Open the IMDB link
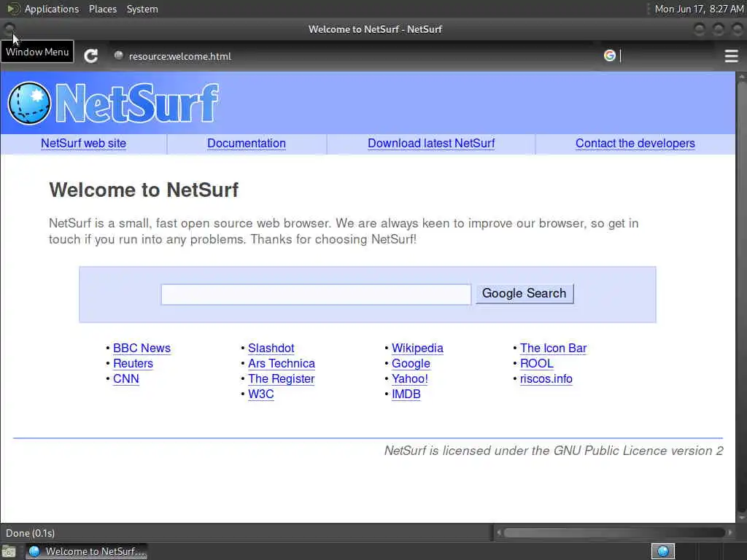This screenshot has height=560, width=747. 406,394
